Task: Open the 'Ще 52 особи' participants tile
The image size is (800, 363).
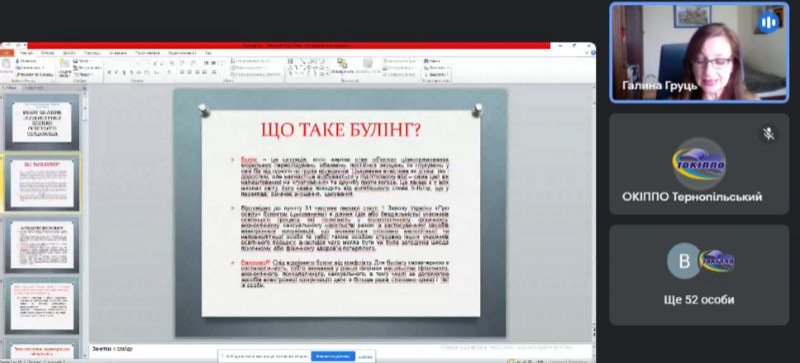Action: point(699,275)
